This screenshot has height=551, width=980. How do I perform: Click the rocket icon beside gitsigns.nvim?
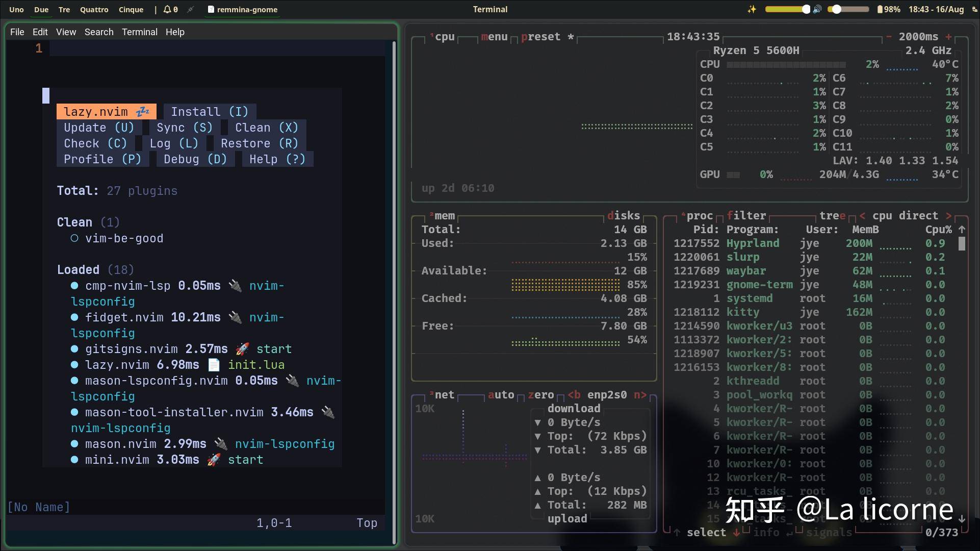(x=242, y=348)
